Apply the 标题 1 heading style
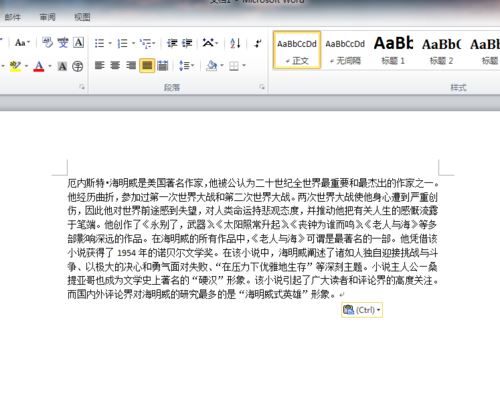Viewport: 500px width, 398px height. [x=393, y=50]
